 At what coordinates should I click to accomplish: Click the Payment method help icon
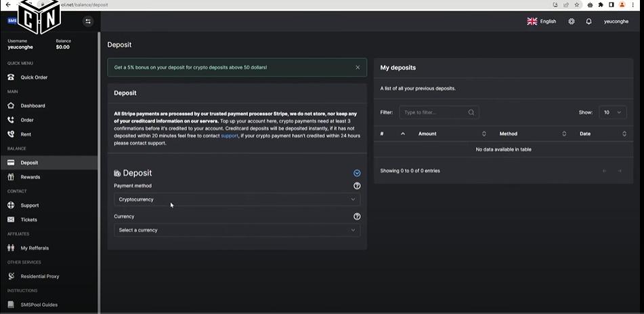[357, 186]
